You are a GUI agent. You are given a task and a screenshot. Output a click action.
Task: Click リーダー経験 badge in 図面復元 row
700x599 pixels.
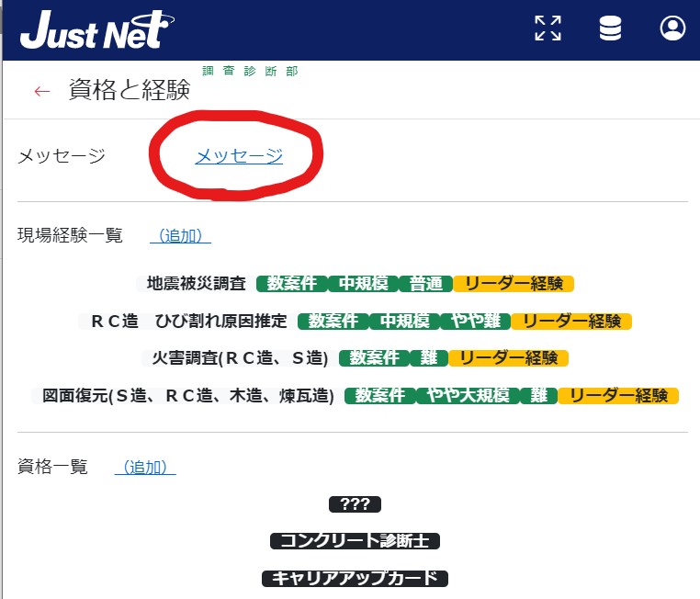click(618, 395)
